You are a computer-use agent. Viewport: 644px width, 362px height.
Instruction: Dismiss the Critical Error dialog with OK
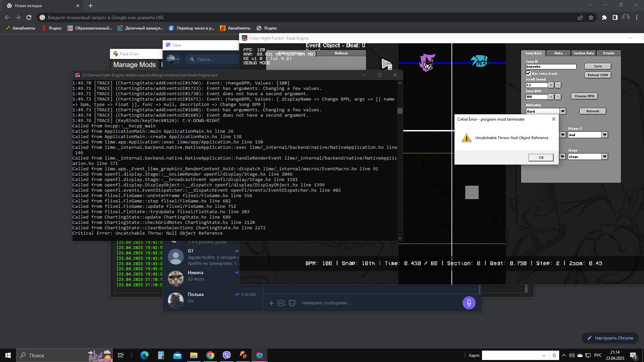click(541, 157)
